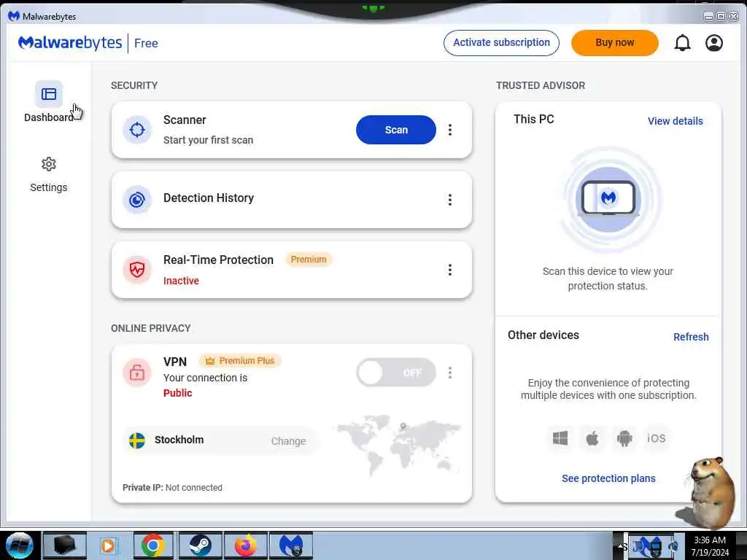Click the Buy now button
The image size is (747, 560).
[614, 43]
